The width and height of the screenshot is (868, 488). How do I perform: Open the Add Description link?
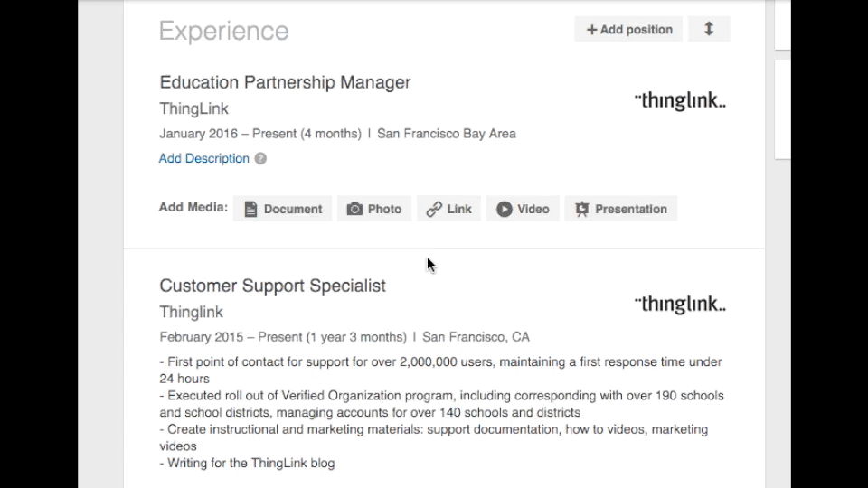[x=203, y=158]
